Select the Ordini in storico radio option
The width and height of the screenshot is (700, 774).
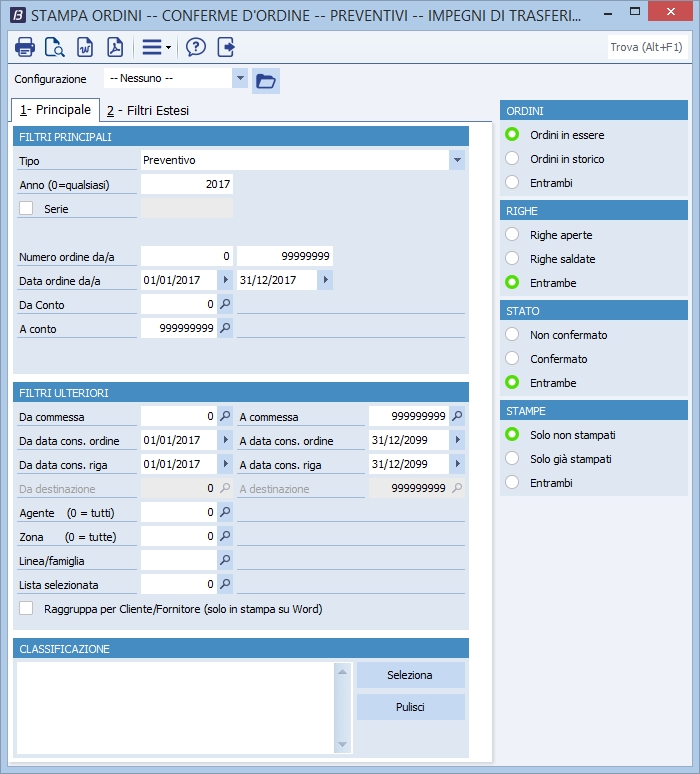click(513, 159)
